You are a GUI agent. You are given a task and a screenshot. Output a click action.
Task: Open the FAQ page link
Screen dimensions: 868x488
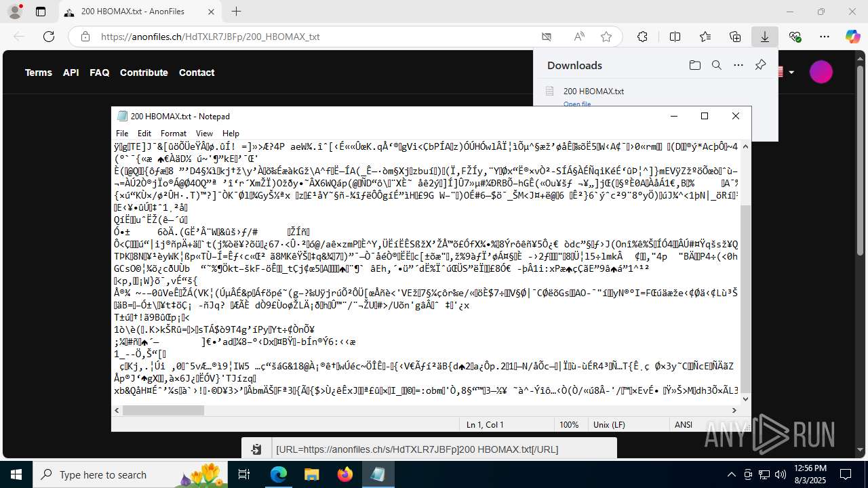coord(100,73)
